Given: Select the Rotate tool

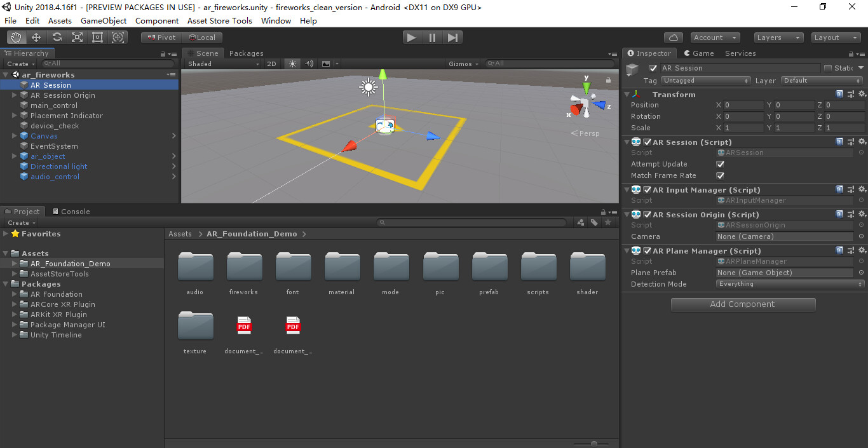Looking at the screenshot, I should point(57,37).
